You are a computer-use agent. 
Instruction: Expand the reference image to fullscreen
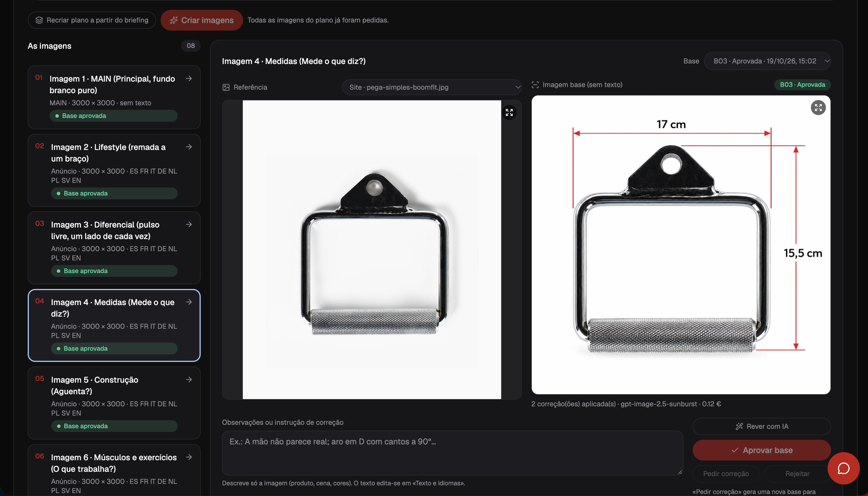tap(509, 112)
